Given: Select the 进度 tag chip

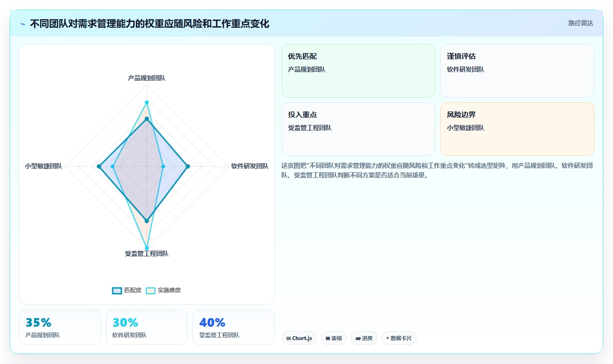Looking at the screenshot, I should (x=364, y=338).
